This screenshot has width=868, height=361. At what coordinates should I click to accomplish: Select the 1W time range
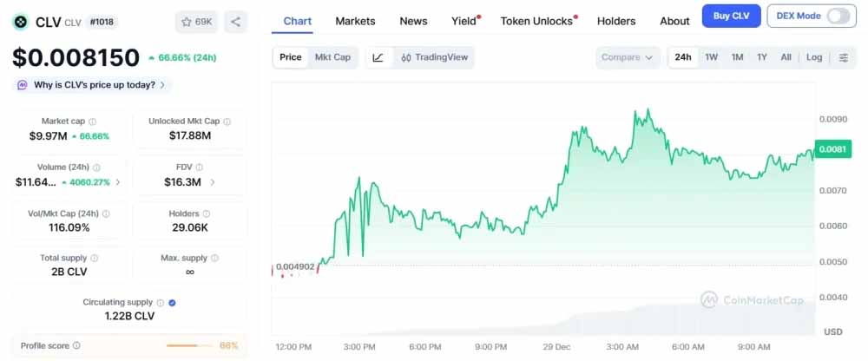[x=711, y=57]
